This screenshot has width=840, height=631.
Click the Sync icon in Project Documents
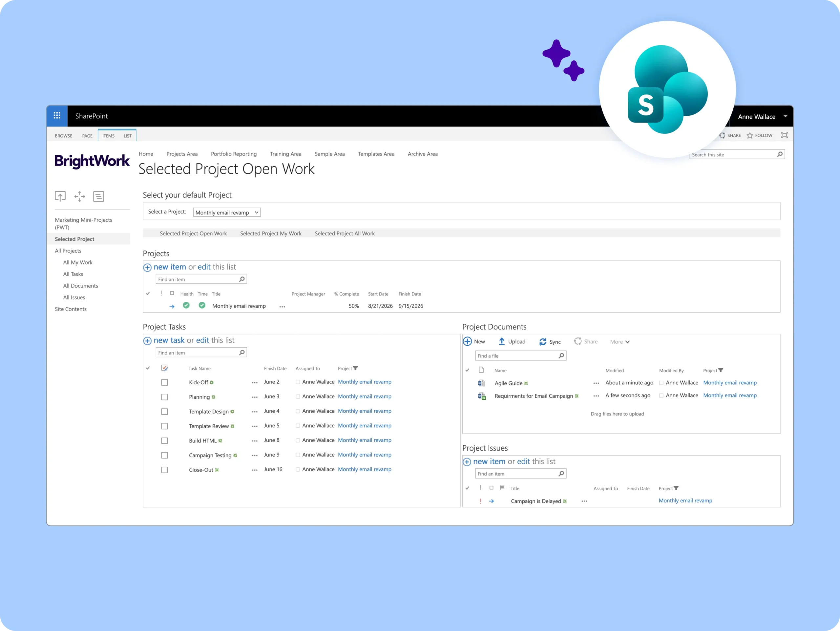click(x=543, y=342)
